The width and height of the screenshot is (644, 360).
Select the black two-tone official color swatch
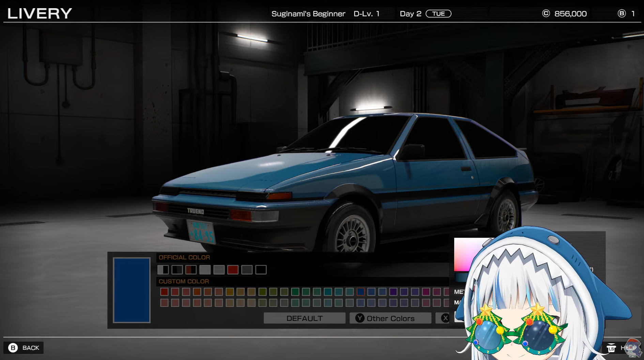coord(177,270)
